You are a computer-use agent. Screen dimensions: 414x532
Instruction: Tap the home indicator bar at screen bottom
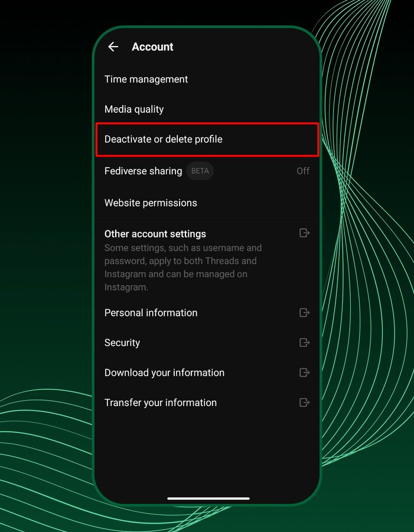(208, 498)
